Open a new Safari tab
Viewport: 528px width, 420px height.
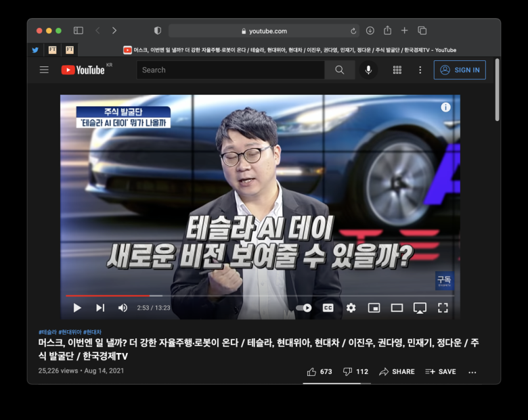(404, 30)
